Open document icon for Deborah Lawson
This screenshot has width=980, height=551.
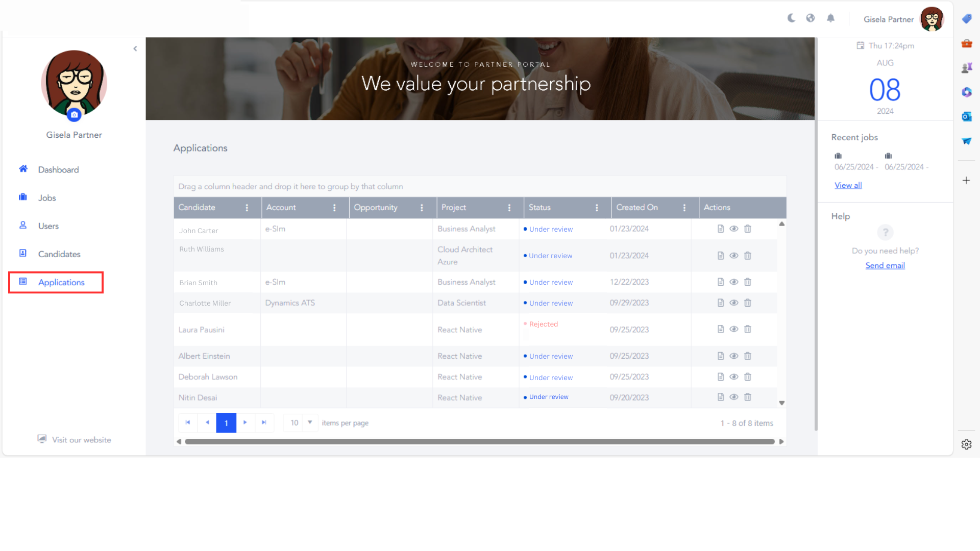coord(721,377)
